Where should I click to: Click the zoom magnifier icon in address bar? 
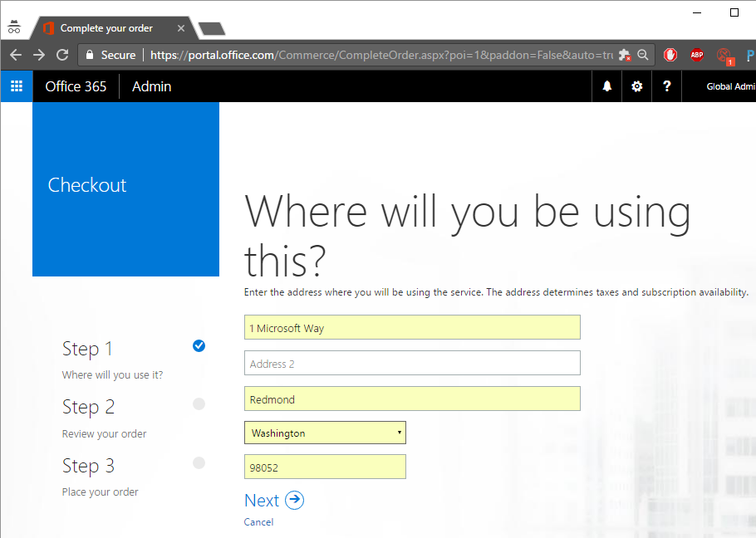(x=642, y=55)
